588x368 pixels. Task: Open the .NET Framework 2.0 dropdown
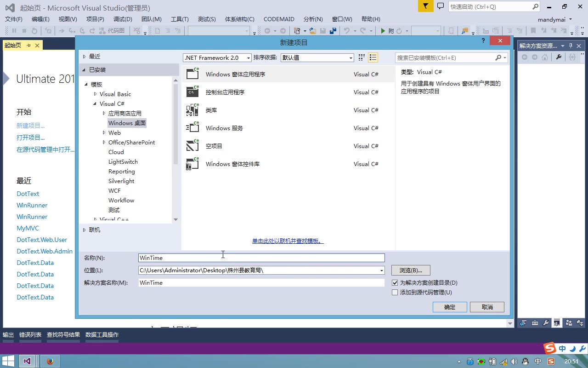(x=217, y=57)
